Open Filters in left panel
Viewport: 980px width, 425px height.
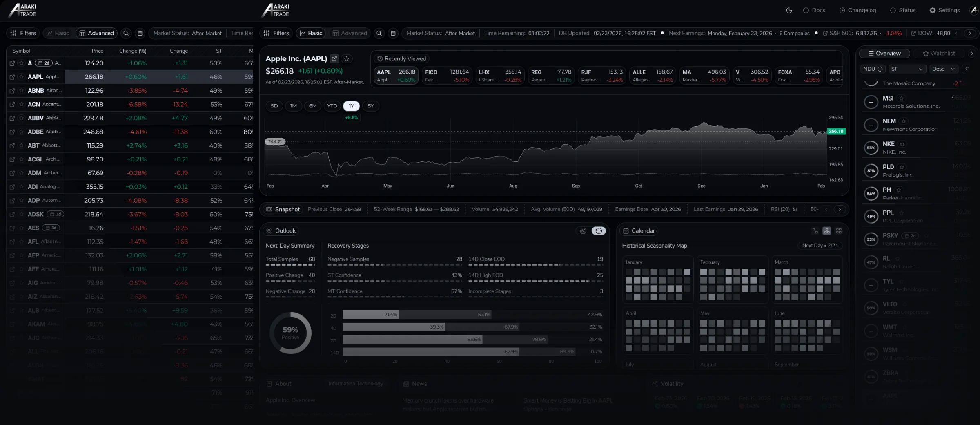coord(23,33)
